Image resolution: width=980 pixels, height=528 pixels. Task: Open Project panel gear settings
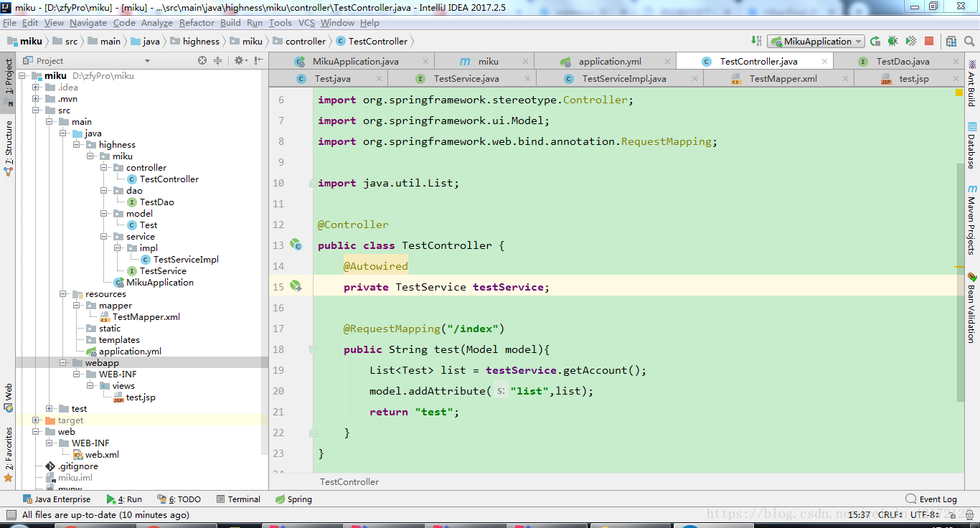point(240,60)
